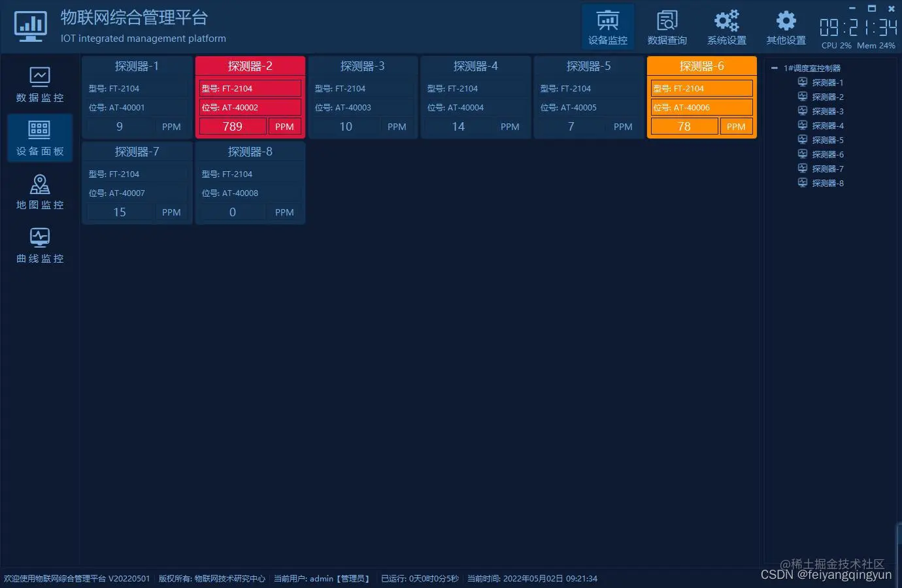The image size is (902, 588).
Task: Click the platform logo chart icon
Action: (x=30, y=27)
